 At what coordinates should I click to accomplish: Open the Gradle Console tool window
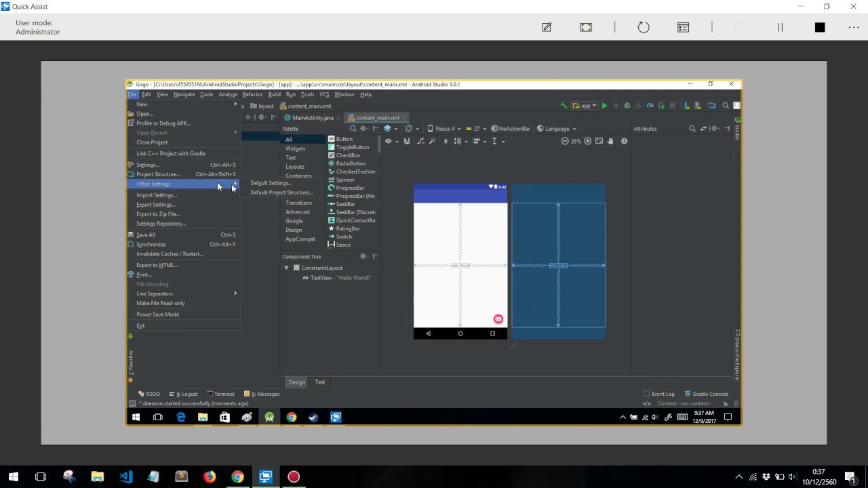[706, 394]
